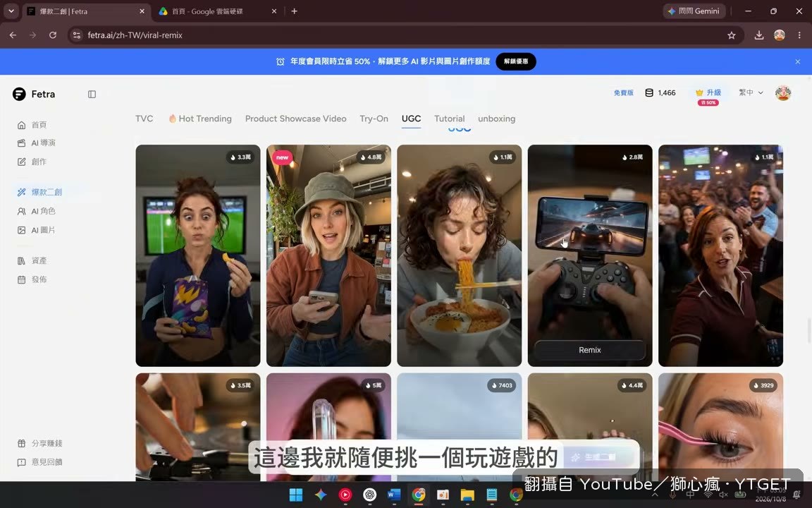Open the 首頁 home item in sidebar

point(32,125)
